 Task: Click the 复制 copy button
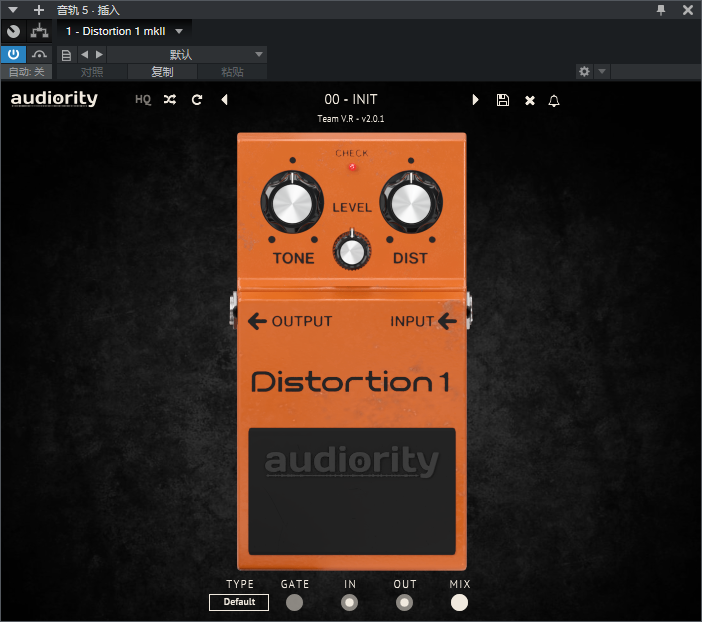coord(162,72)
